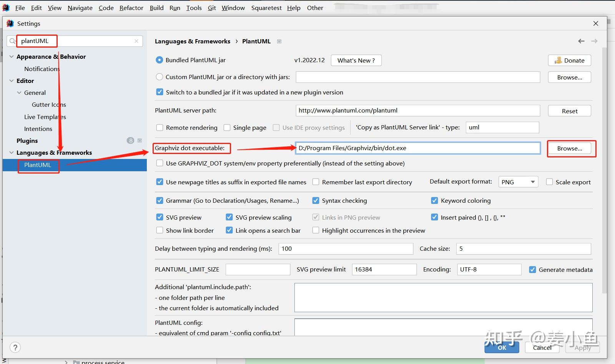Screen dimensions: 615x364
Task: Toggle Generate metadata checkbox
Action: 532,270
